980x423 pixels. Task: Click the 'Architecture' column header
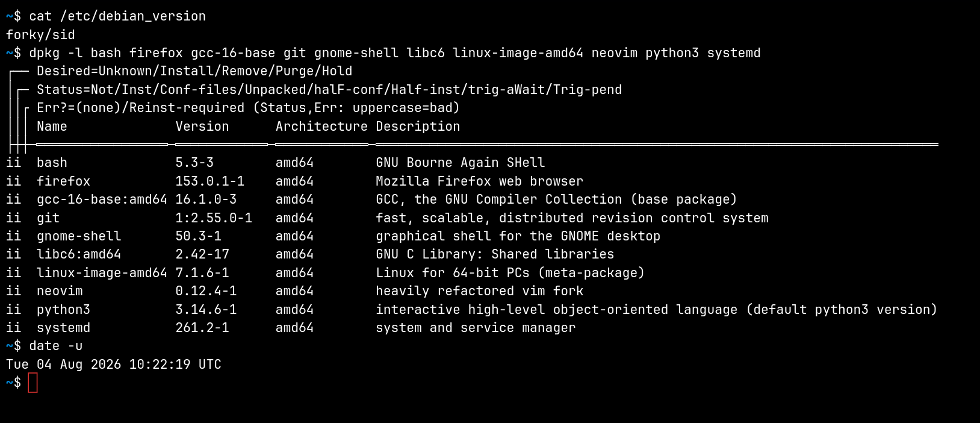coord(321,127)
